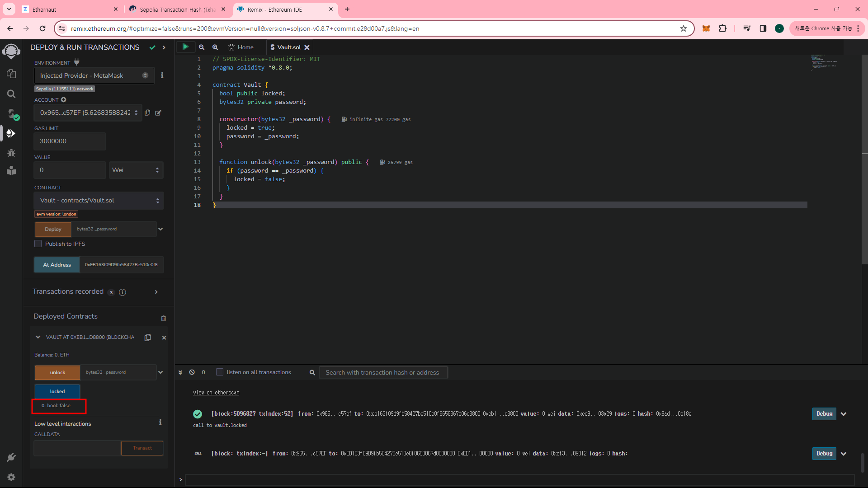Clear the terminal console icon
Image resolution: width=868 pixels, height=488 pixels.
192,372
